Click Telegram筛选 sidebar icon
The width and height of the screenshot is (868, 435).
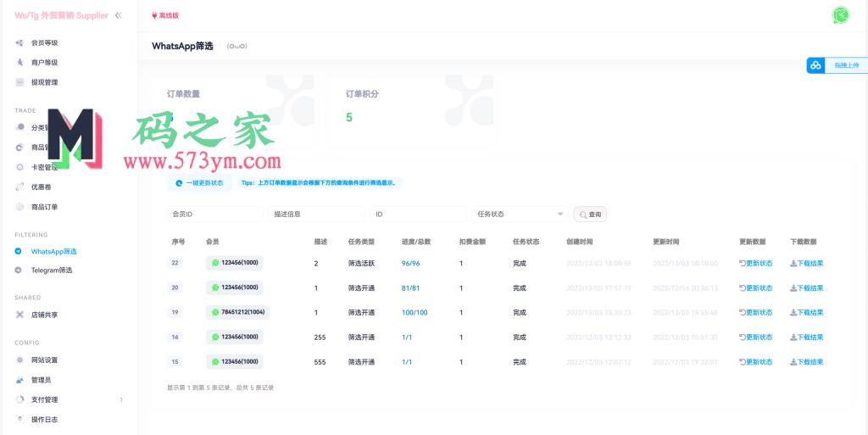click(x=19, y=270)
